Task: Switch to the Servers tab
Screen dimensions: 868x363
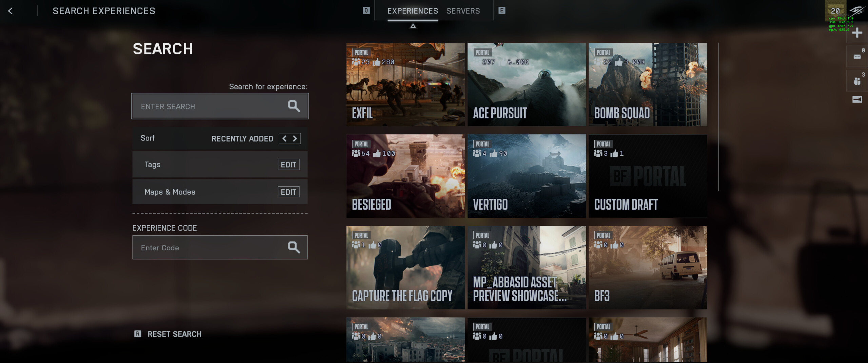Action: (463, 11)
